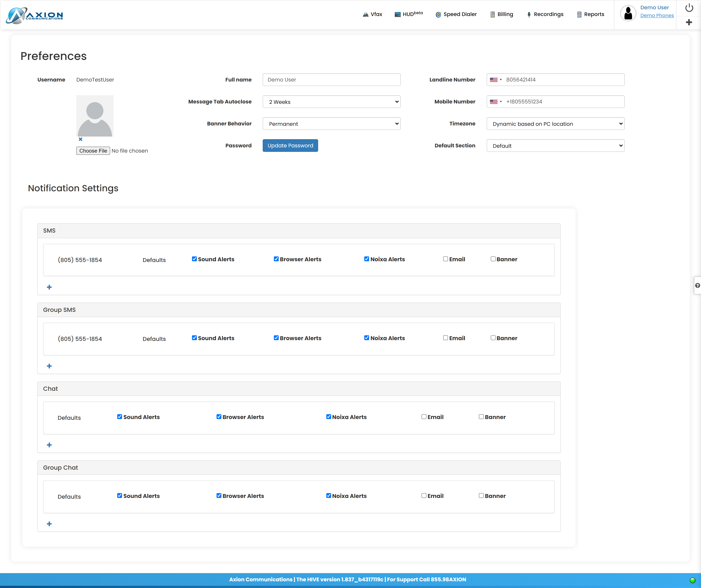Open the Billing menu item
The image size is (701, 588).
point(501,14)
